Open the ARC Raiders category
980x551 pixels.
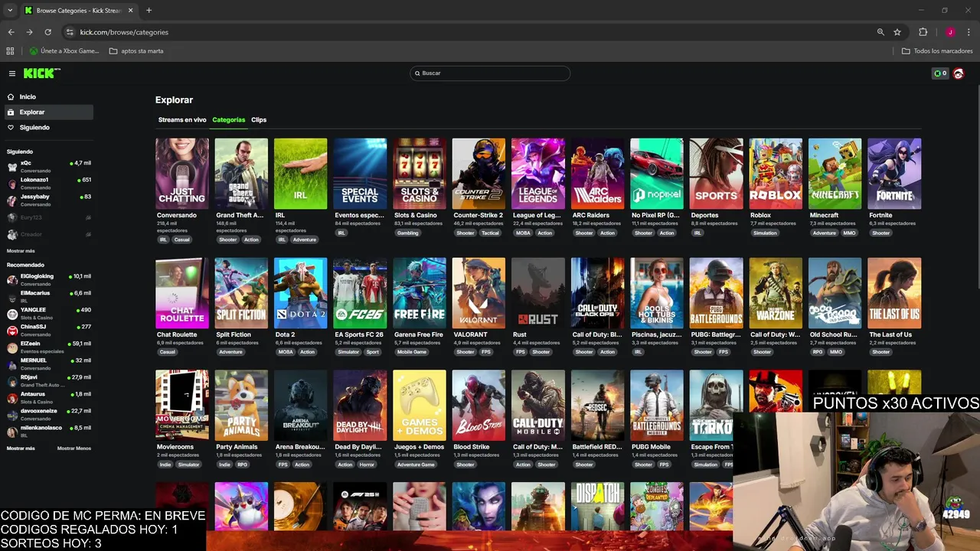(x=597, y=174)
